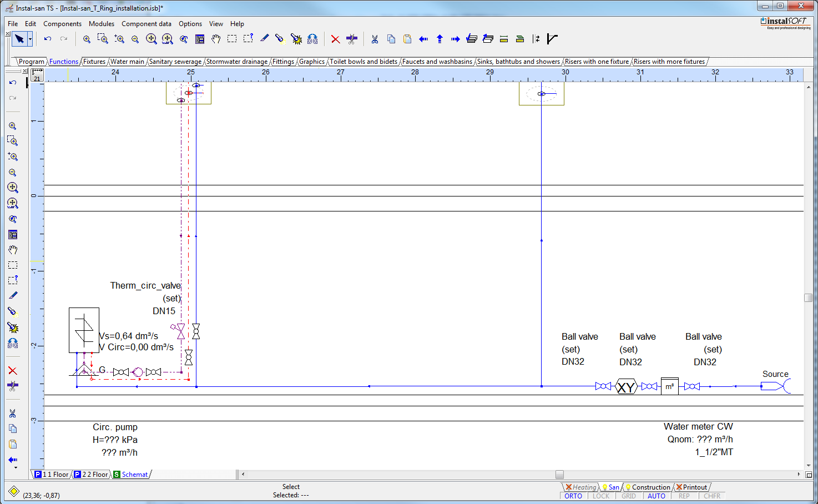Open the View menu
This screenshot has height=504, width=818.
[216, 24]
